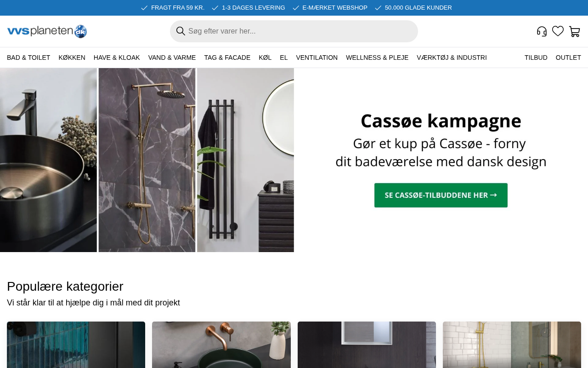588x368 pixels.
Task: Open the wishlist heart icon
Action: 558,31
